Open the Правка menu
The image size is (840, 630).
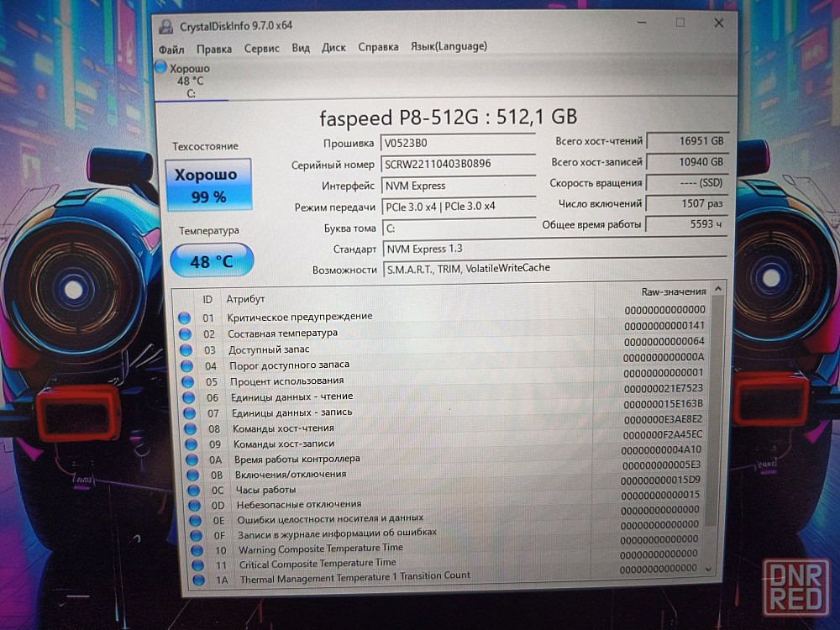213,50
